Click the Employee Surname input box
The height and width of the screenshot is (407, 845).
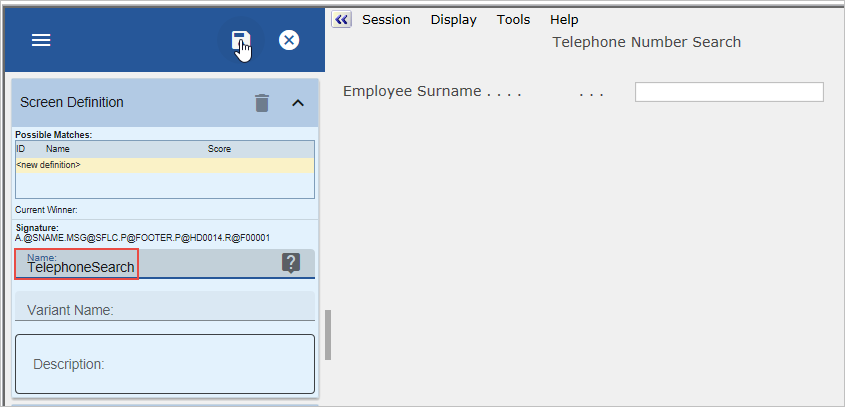tap(729, 92)
